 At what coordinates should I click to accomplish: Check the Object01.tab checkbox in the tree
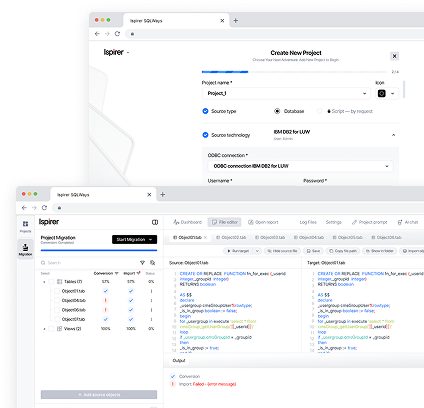57,291
